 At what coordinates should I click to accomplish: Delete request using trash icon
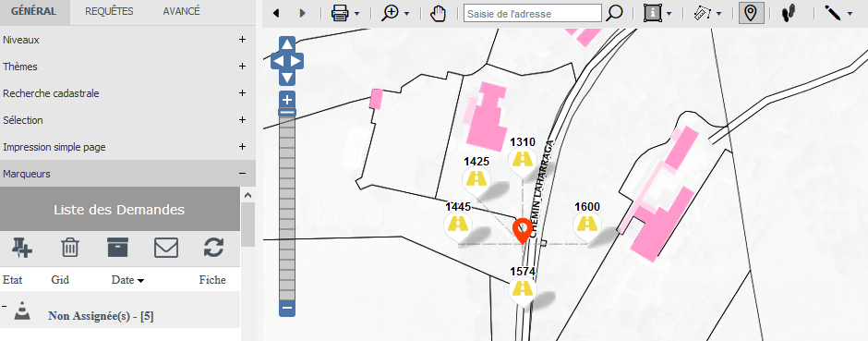(x=70, y=248)
